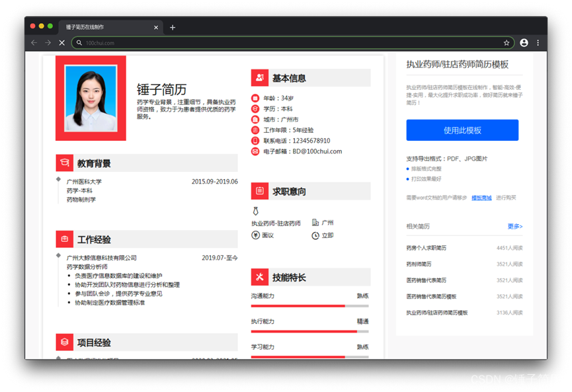This screenshot has width=572, height=392.
Task: Click the yen salary icon beside 面议
Action: pyautogui.click(x=255, y=235)
